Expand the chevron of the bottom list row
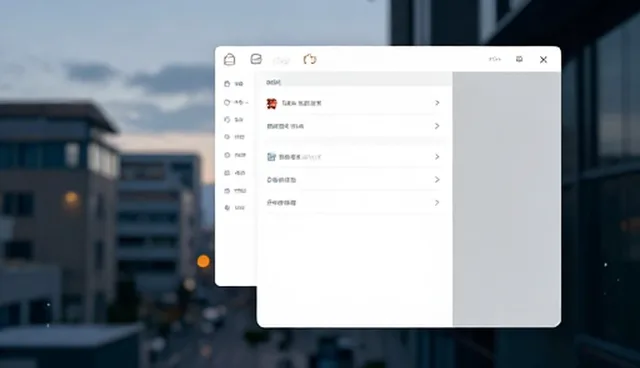The width and height of the screenshot is (640, 368). 437,202
